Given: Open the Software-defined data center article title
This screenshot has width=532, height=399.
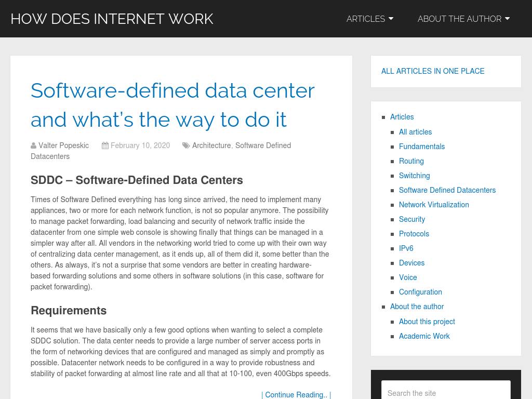Looking at the screenshot, I should [172, 105].
